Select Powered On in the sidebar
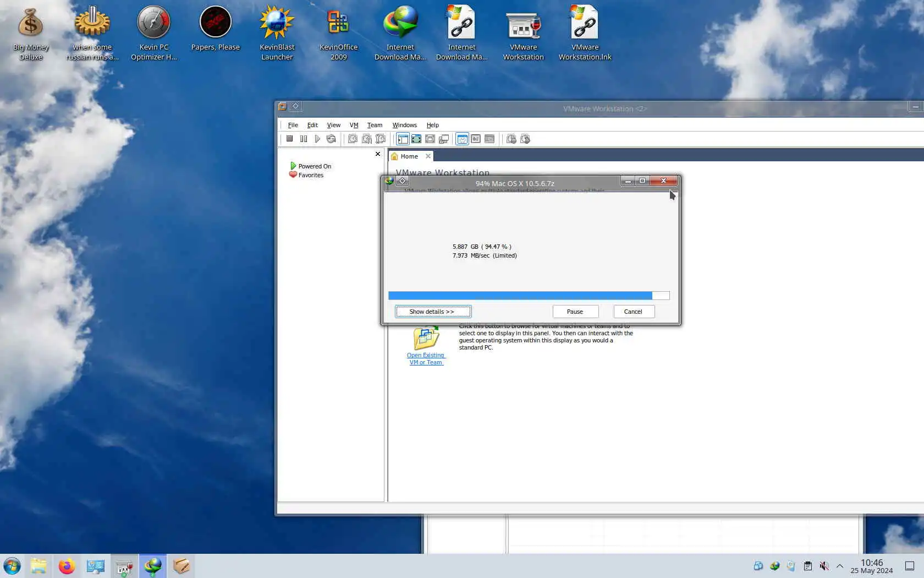Screen dimensions: 924x578 point(310,166)
